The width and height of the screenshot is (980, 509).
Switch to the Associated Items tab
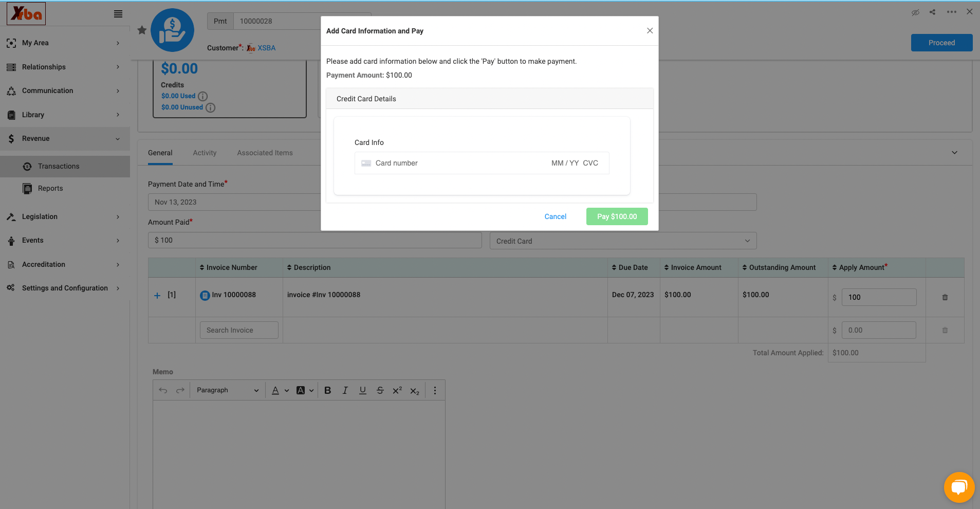tap(265, 153)
